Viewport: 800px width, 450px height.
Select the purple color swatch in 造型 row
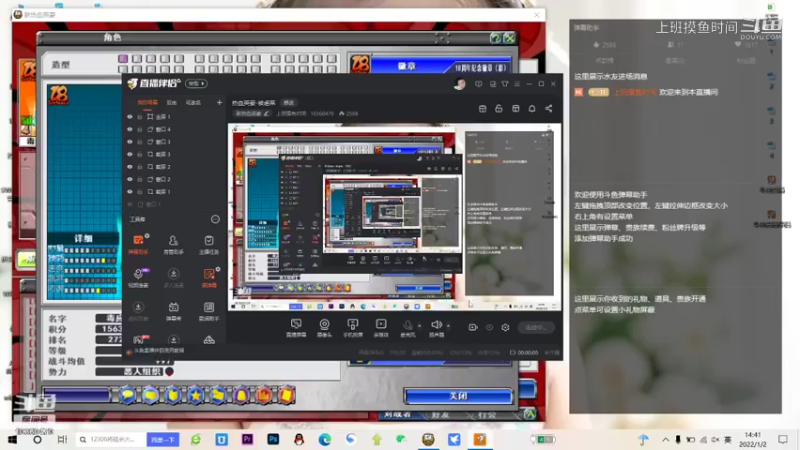pos(123,59)
